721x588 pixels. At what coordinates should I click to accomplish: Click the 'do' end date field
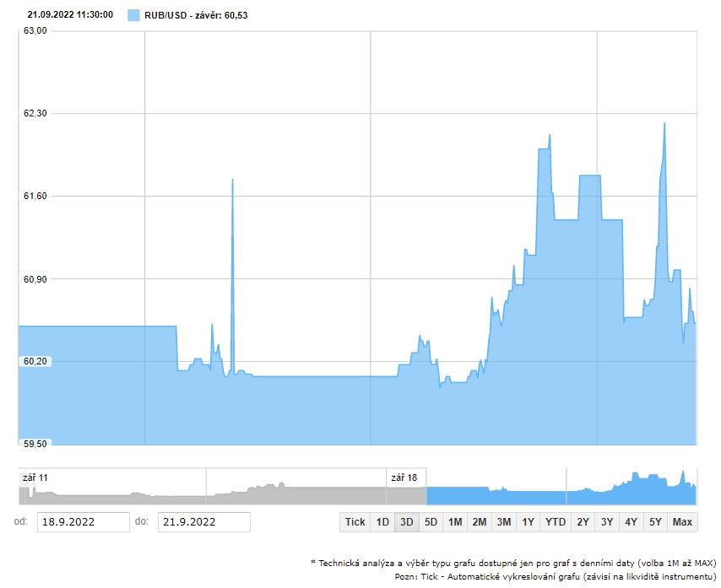(203, 522)
